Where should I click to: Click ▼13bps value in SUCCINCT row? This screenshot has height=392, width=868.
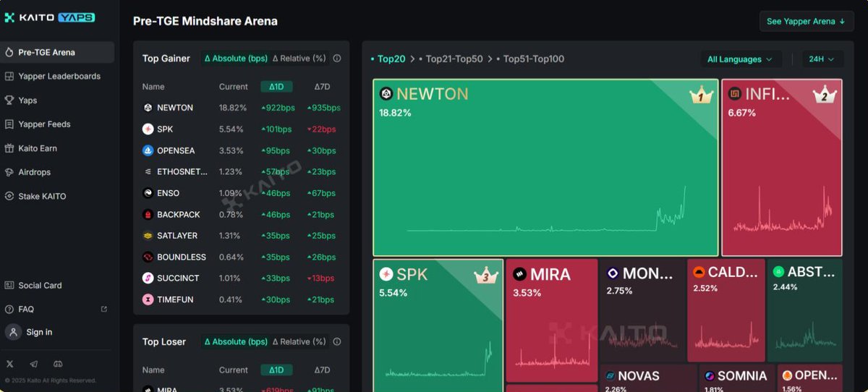pos(321,278)
